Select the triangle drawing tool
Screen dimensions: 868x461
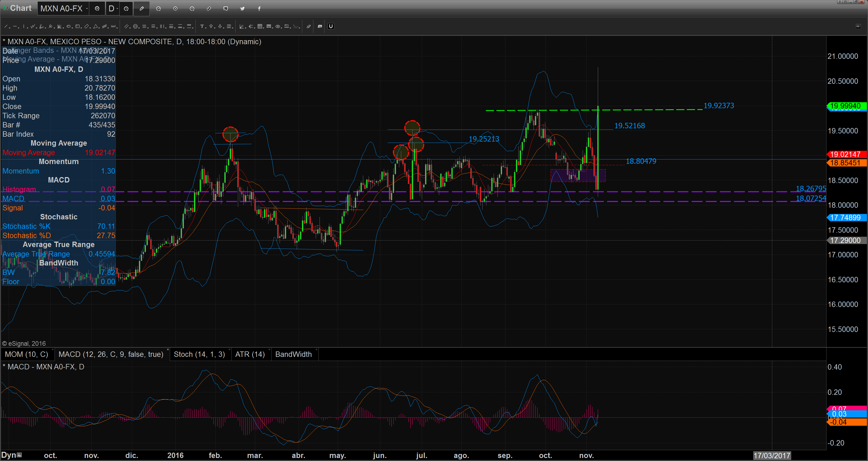(x=96, y=26)
